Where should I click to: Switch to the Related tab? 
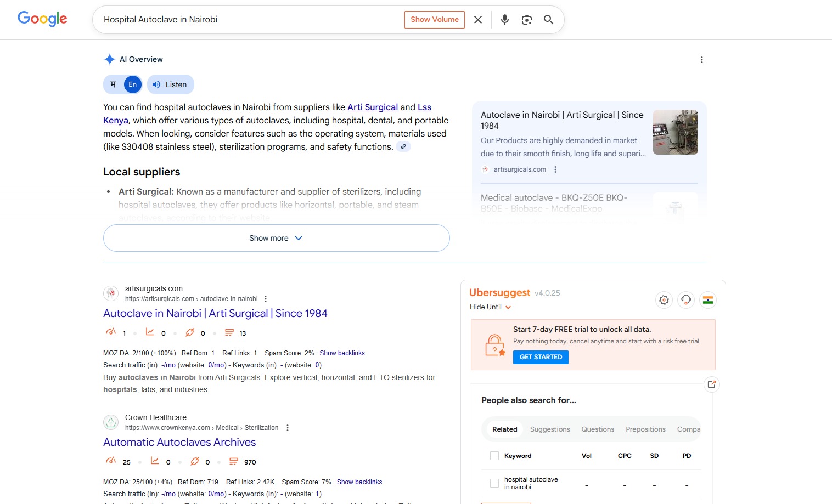pyautogui.click(x=505, y=429)
